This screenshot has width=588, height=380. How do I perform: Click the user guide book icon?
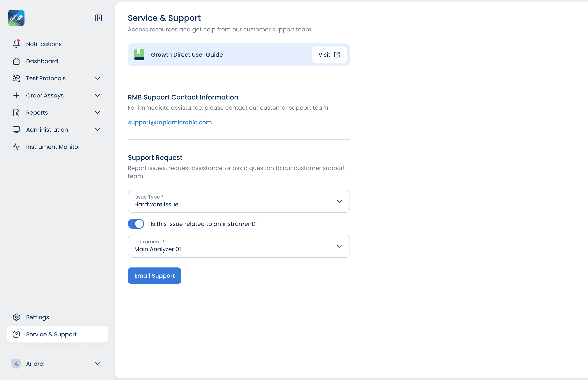click(x=139, y=54)
